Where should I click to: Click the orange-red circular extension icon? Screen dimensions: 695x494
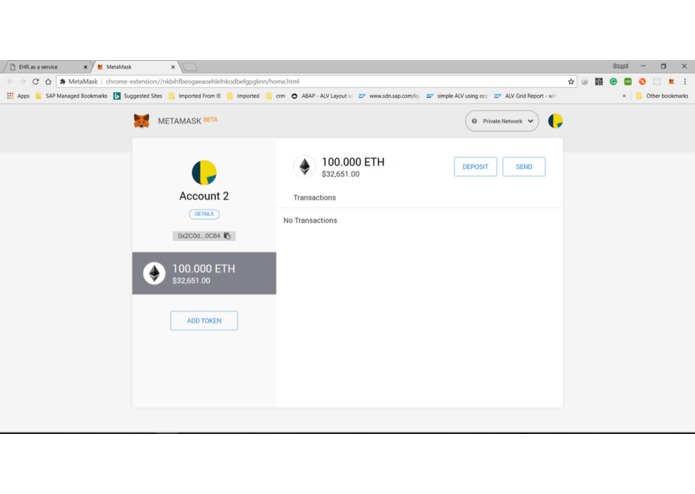point(642,82)
